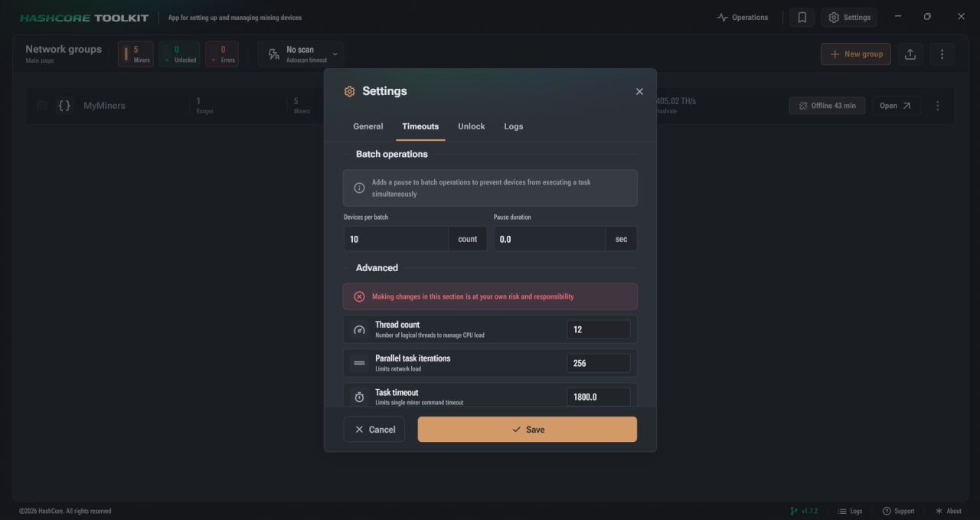Edit the Devices per batch field
The height and width of the screenshot is (520, 980).
click(x=396, y=239)
